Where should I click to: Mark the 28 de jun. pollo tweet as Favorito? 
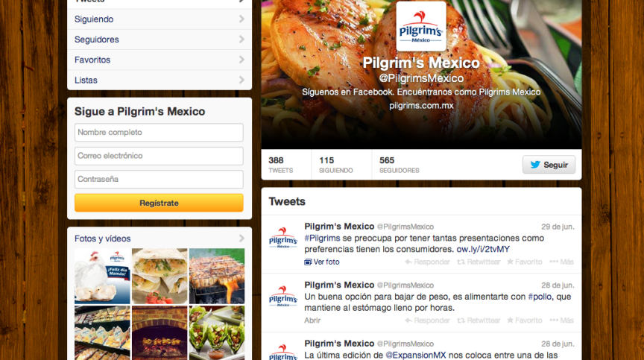(525, 320)
